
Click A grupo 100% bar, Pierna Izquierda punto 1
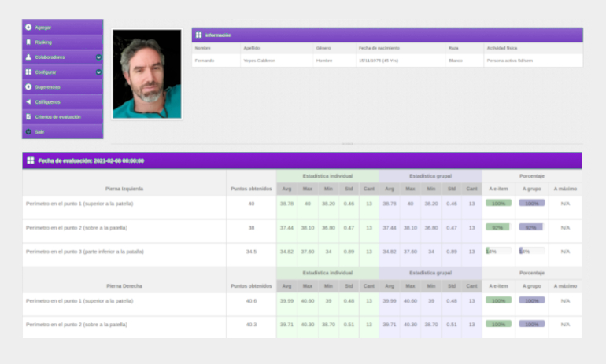click(532, 203)
